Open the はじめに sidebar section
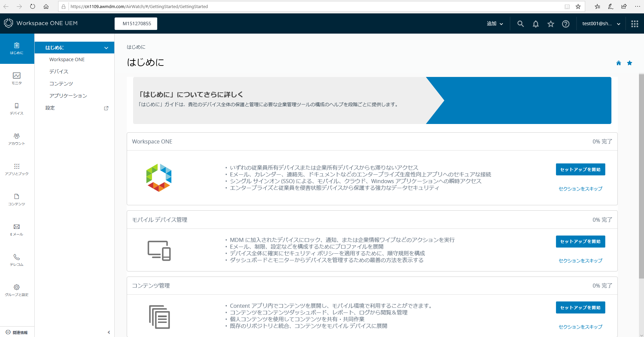 pos(17,48)
